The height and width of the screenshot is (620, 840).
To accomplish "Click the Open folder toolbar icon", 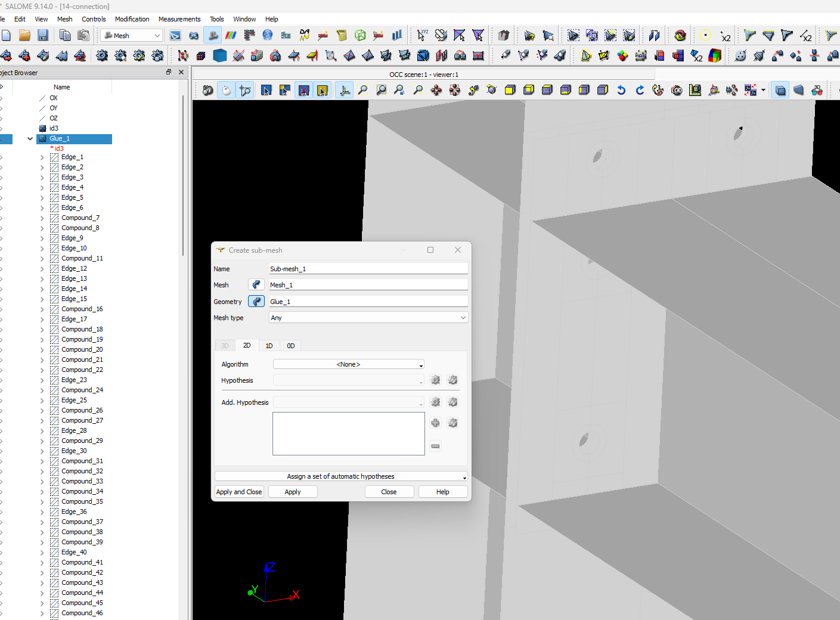I will coord(24,36).
